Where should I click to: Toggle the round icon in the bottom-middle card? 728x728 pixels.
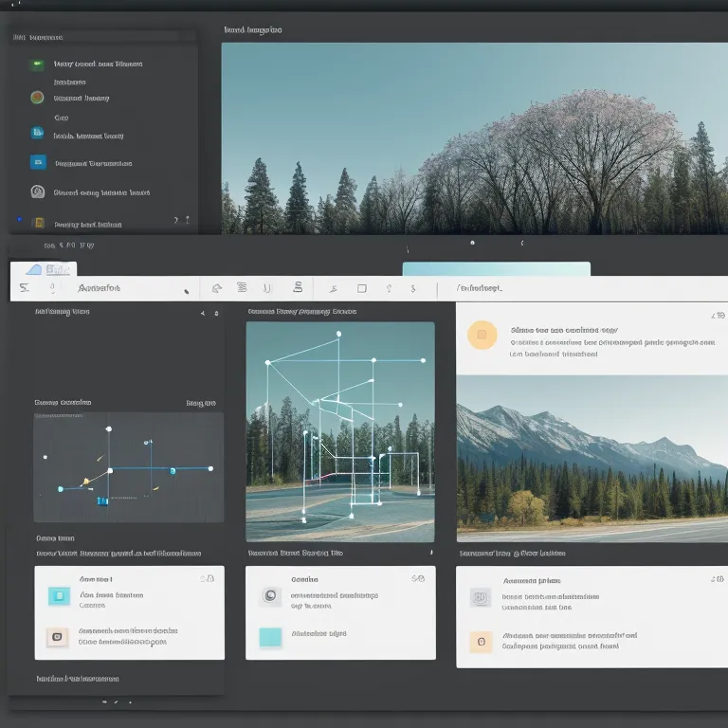[x=270, y=596]
